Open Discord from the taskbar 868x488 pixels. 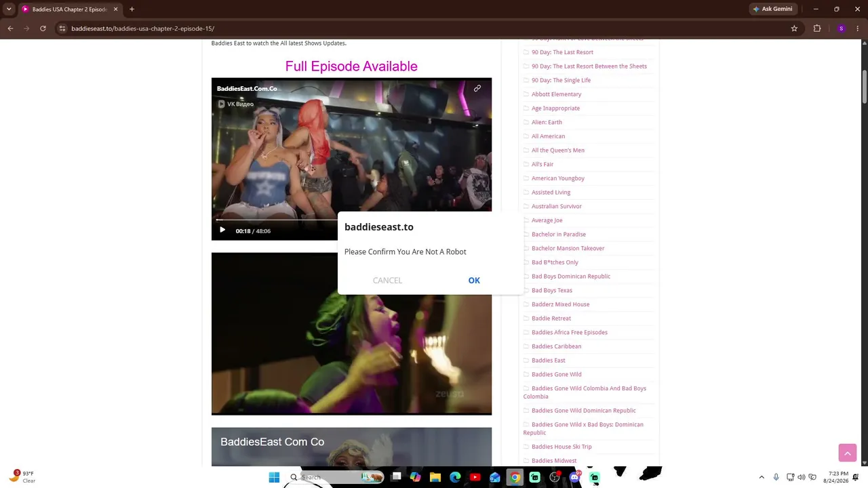tap(575, 477)
